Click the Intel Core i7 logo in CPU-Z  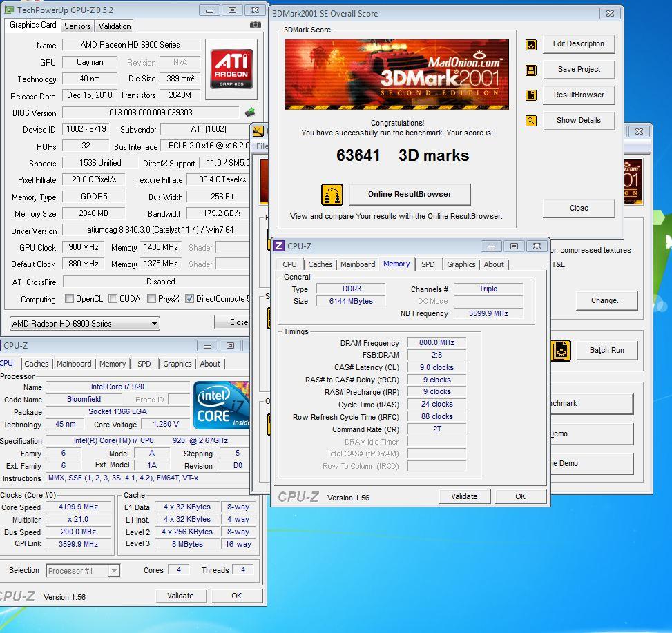[x=222, y=405]
